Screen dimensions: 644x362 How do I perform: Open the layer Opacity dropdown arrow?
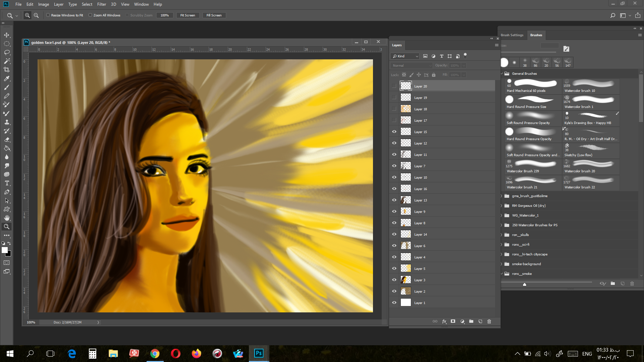(x=464, y=66)
